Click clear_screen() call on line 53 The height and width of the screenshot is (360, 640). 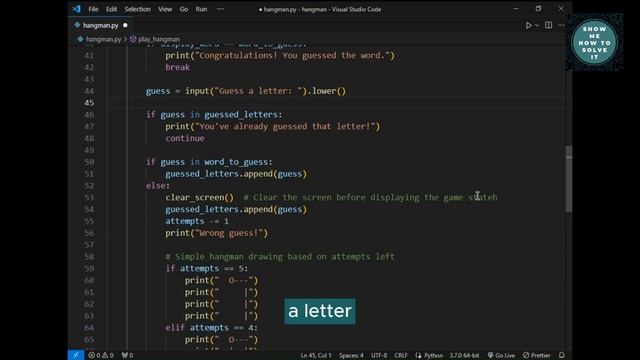(200, 198)
